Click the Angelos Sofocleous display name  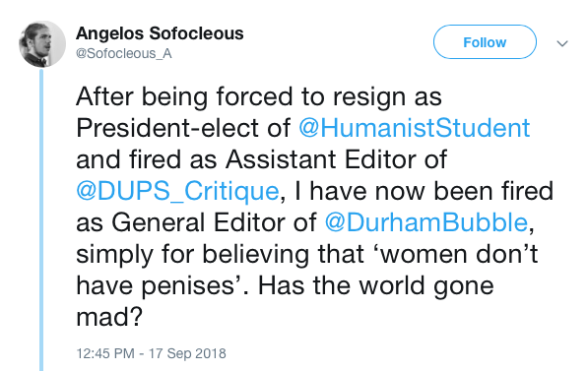point(160,33)
